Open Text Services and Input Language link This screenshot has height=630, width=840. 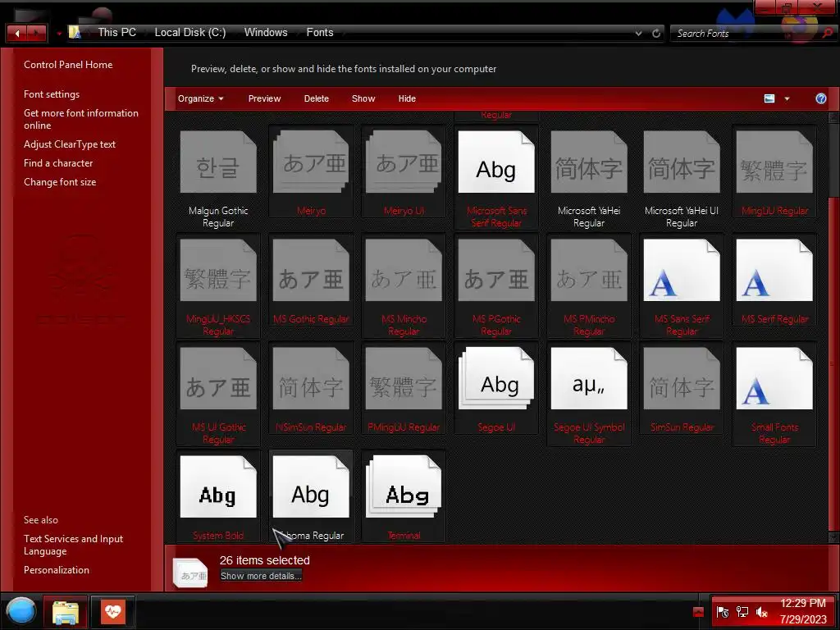[x=73, y=545]
